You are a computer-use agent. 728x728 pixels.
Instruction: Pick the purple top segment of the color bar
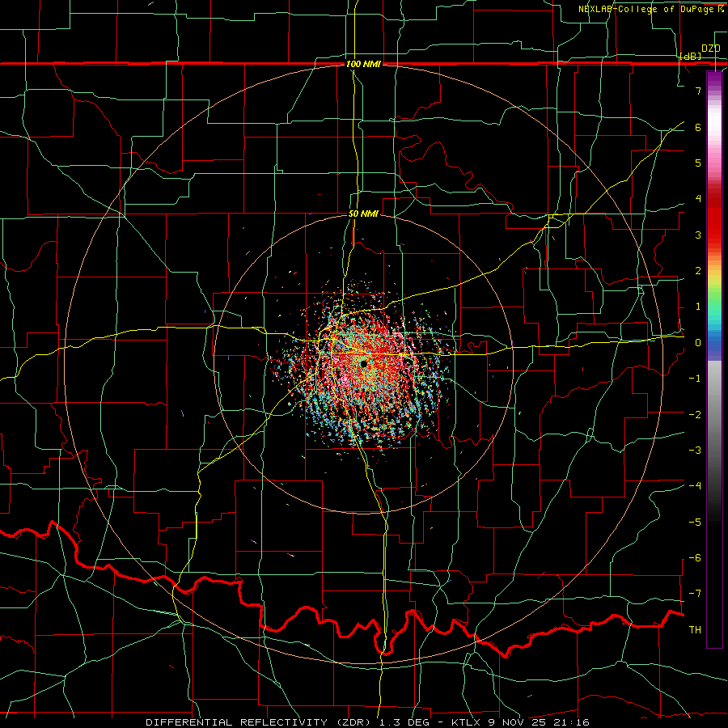[714, 83]
